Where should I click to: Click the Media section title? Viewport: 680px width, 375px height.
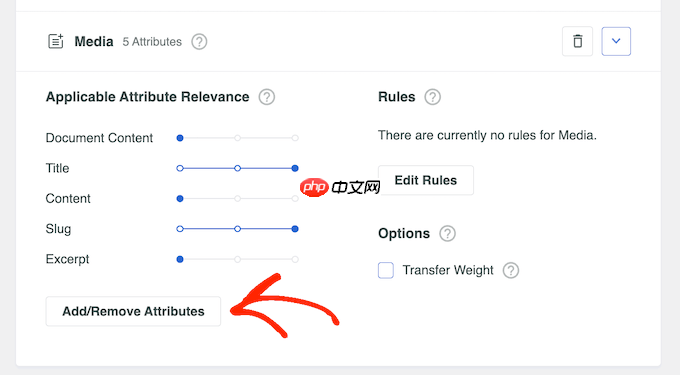pos(94,42)
